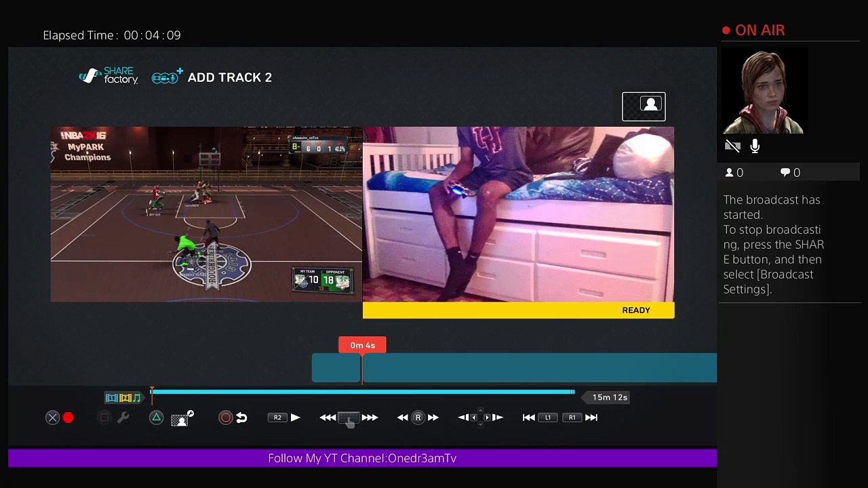Click the broadcast has started message
This screenshot has width=868, height=488.
[x=774, y=245]
